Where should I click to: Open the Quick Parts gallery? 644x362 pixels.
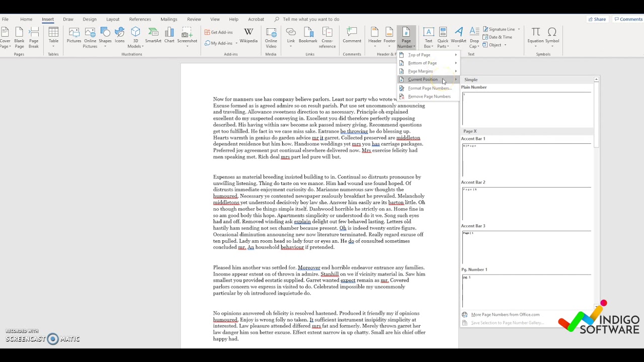pos(443,38)
